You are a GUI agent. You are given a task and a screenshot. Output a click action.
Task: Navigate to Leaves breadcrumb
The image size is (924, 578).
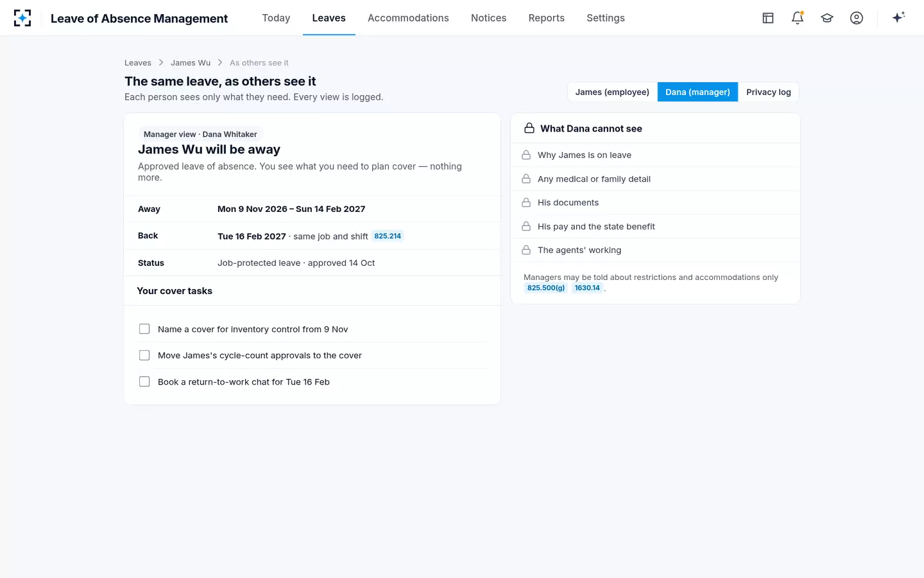click(138, 62)
